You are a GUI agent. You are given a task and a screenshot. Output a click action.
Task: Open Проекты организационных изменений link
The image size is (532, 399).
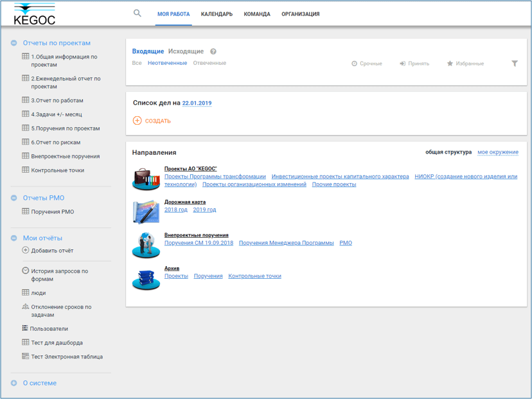[254, 184]
